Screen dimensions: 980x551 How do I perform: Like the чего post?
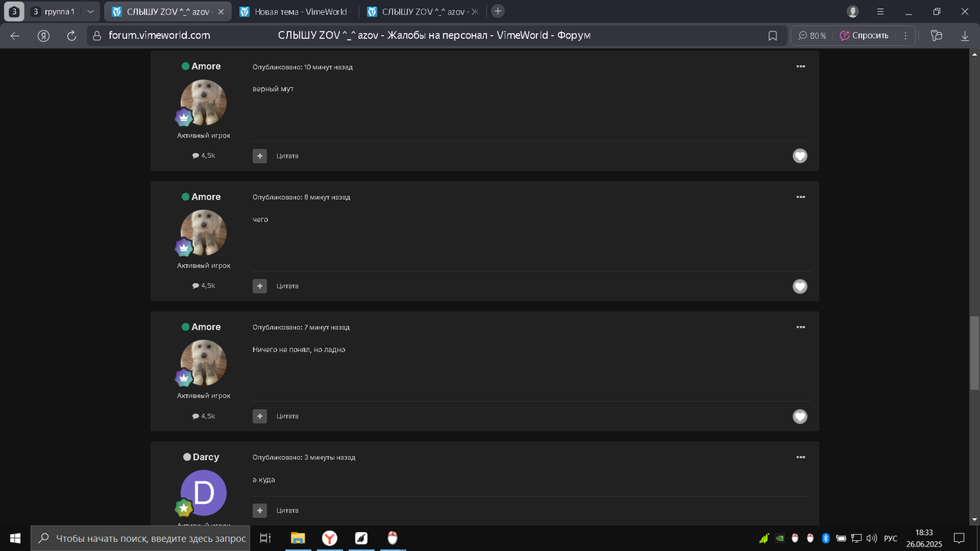tap(800, 286)
